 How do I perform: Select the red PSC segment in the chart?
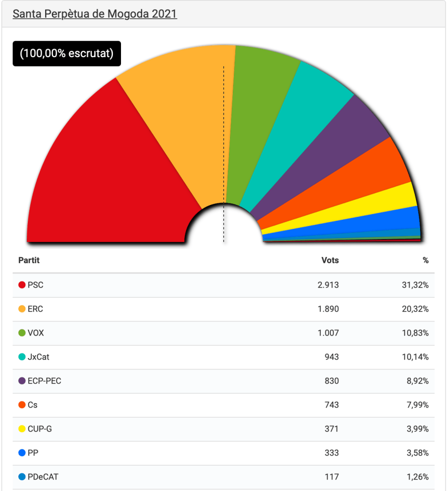pos(106,178)
